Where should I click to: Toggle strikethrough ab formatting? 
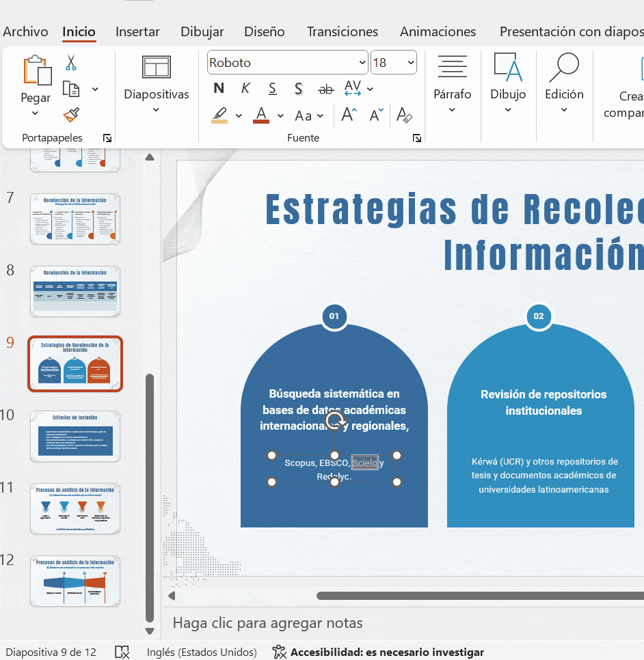tap(326, 89)
